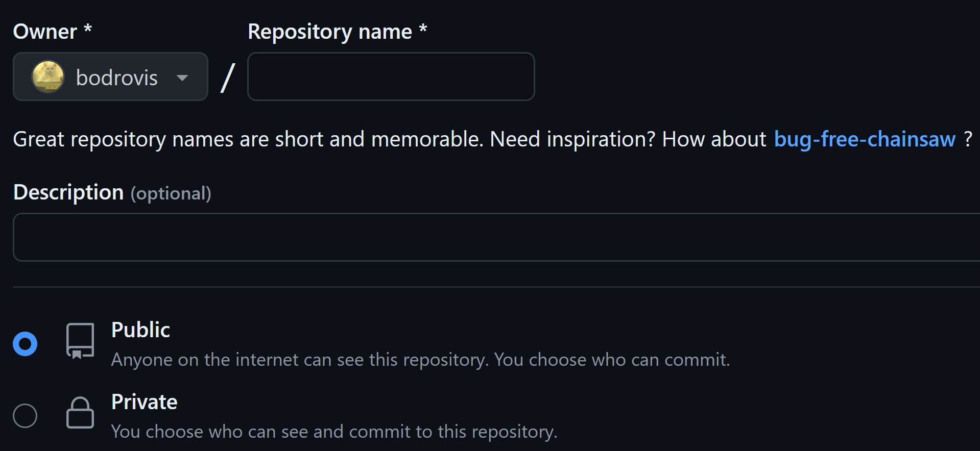Click the hamster profile picture
This screenshot has width=980, height=451.
point(49,77)
